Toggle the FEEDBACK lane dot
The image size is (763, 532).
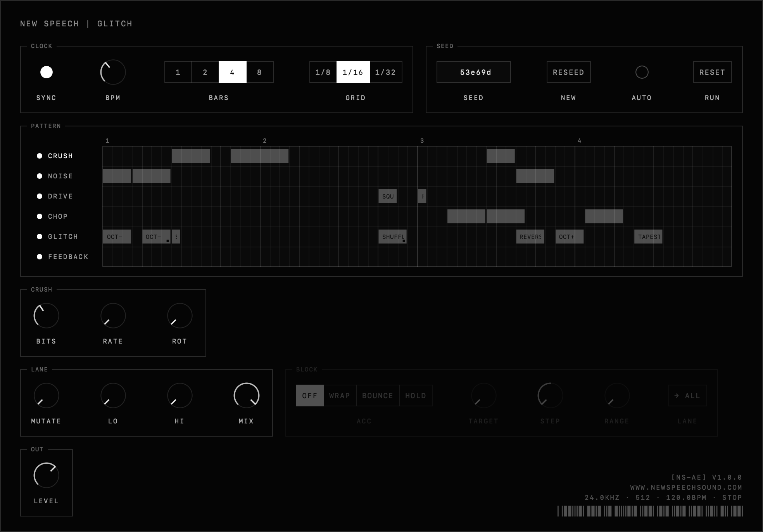tap(40, 257)
